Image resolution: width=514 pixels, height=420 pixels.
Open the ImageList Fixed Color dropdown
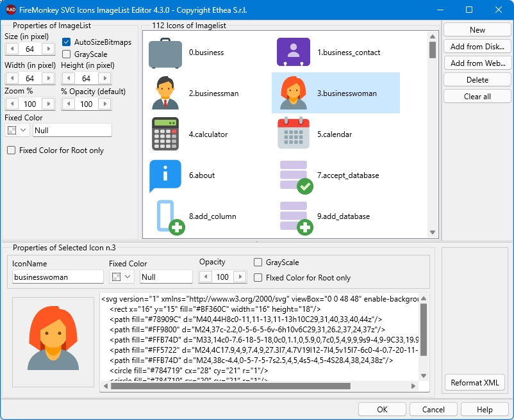[x=17, y=130]
